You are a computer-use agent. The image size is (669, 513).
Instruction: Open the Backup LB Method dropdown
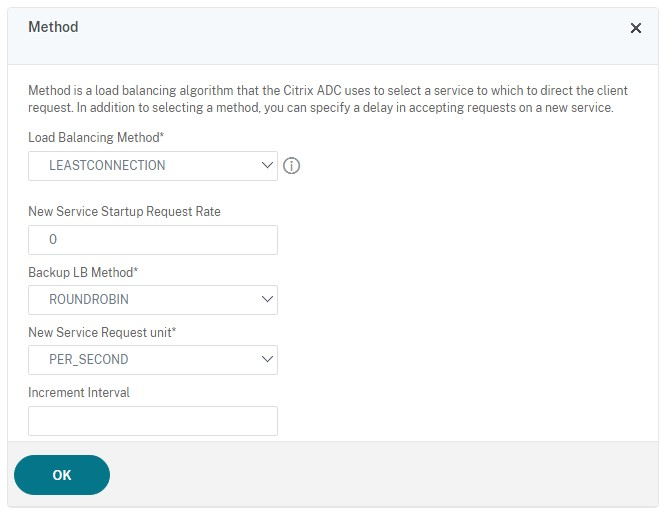coord(153,300)
